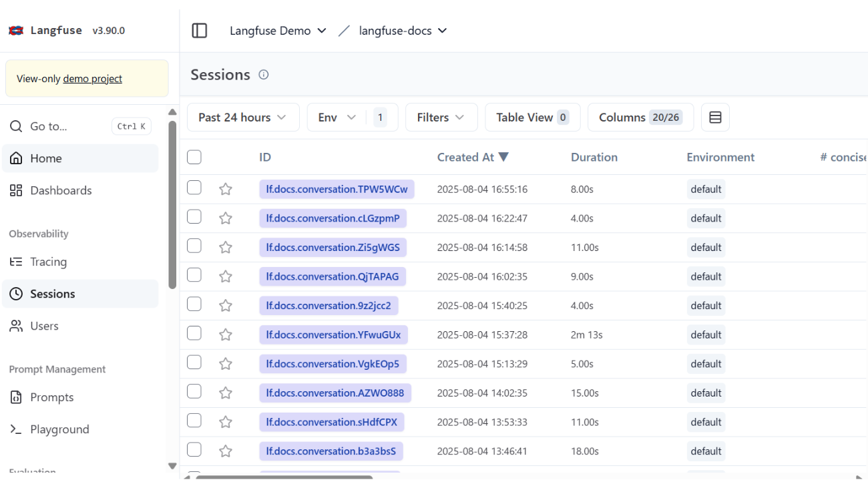Click the Langfuse logo icon
Viewport: 868px width, 488px height.
[x=16, y=31]
